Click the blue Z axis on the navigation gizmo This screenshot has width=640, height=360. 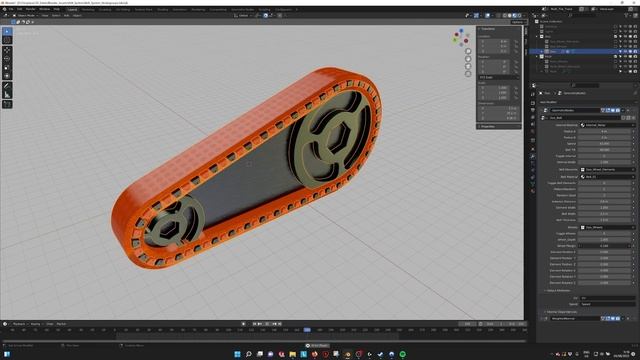[461, 31]
